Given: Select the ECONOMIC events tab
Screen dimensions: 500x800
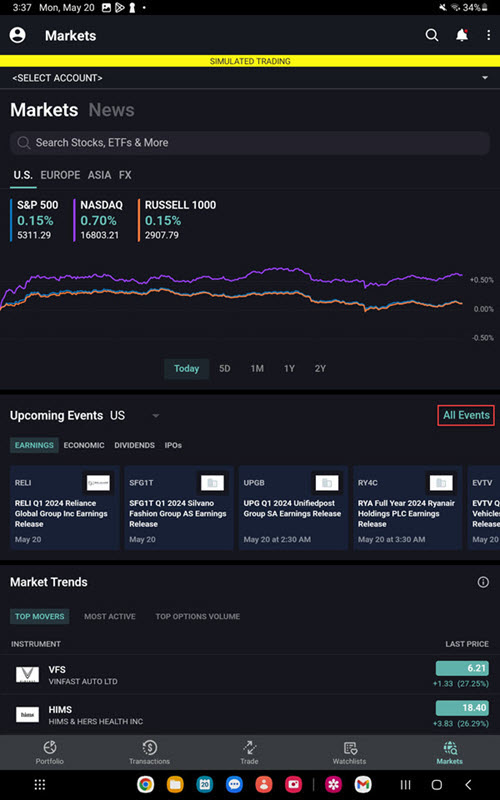Looking at the screenshot, I should point(84,445).
